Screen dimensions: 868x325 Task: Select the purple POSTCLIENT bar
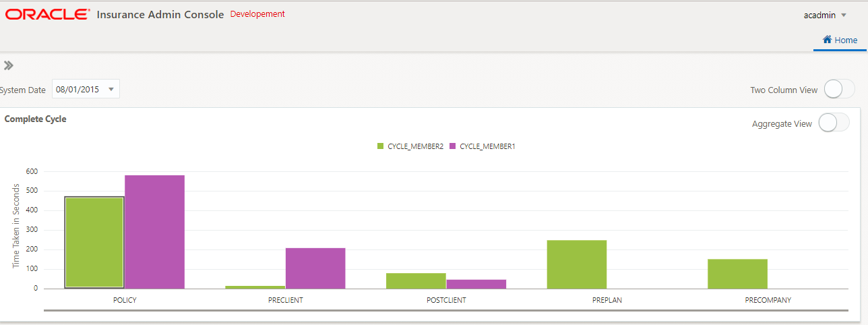click(x=476, y=284)
